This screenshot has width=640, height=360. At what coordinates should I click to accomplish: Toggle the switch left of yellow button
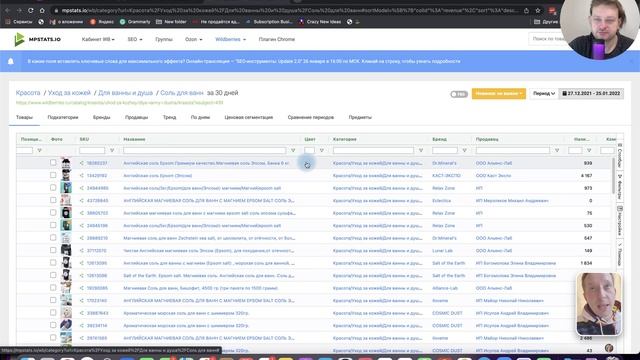459,94
